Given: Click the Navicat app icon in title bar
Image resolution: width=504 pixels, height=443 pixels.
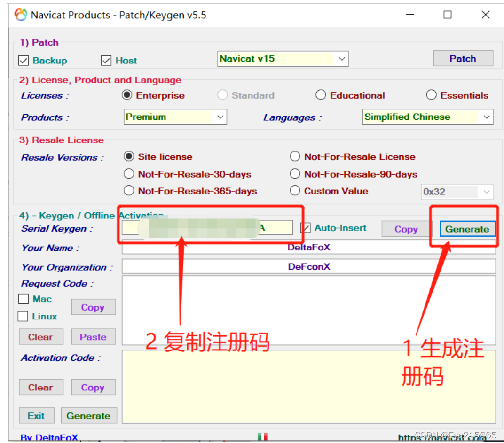Looking at the screenshot, I should (21, 15).
